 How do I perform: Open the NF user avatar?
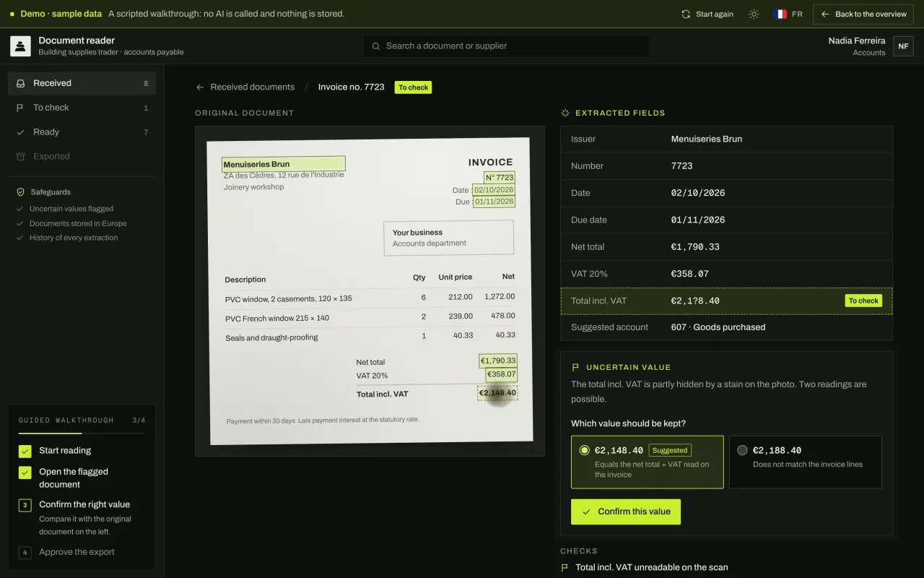903,46
